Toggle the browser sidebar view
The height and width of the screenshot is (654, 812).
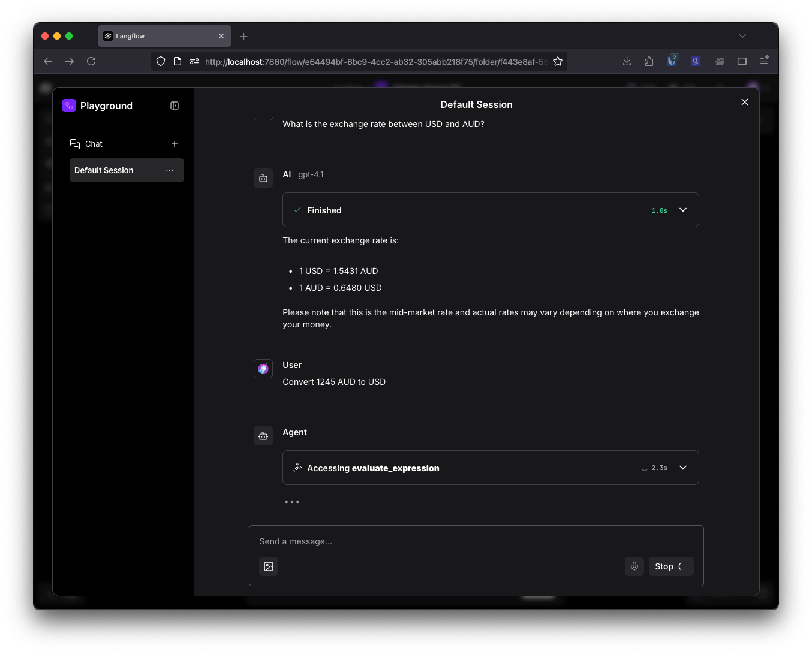(742, 61)
